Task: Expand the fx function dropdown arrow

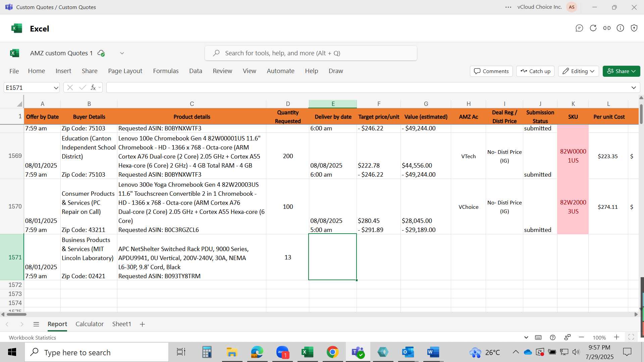Action: pyautogui.click(x=100, y=88)
